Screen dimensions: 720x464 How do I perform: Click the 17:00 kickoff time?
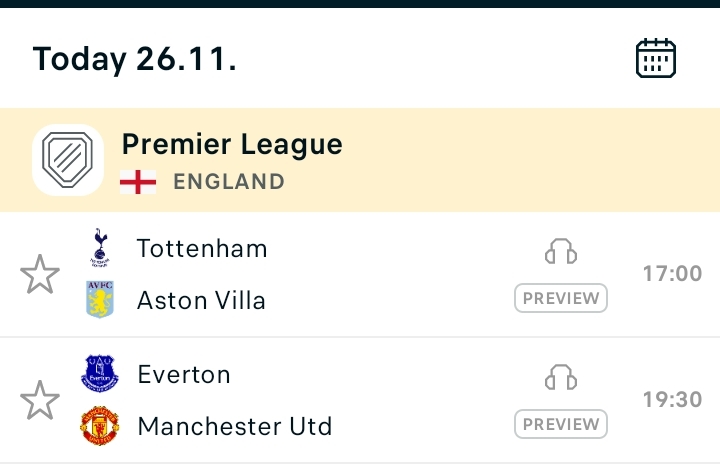[672, 274]
